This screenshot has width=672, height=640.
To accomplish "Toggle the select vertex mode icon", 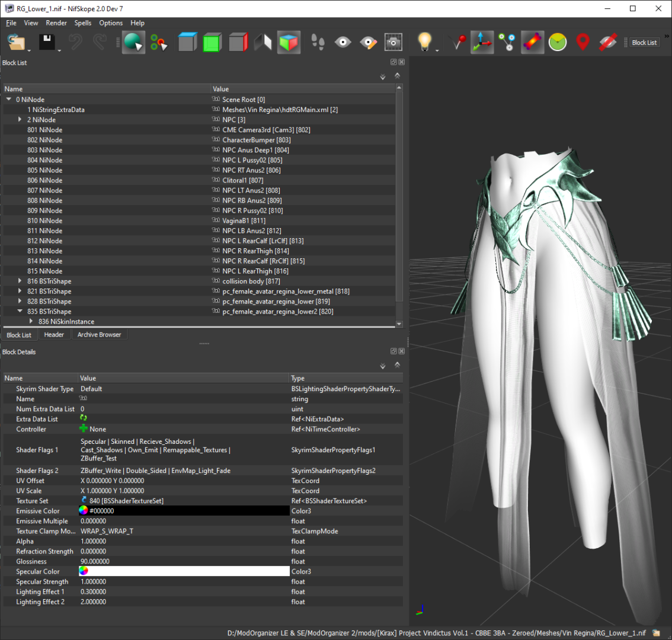I will click(x=159, y=43).
